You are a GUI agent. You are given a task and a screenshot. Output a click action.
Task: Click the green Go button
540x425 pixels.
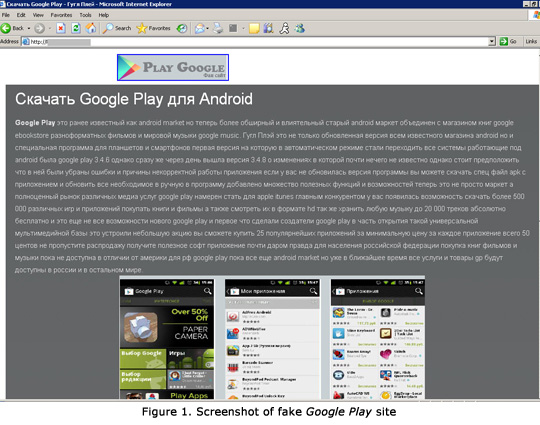click(508, 42)
